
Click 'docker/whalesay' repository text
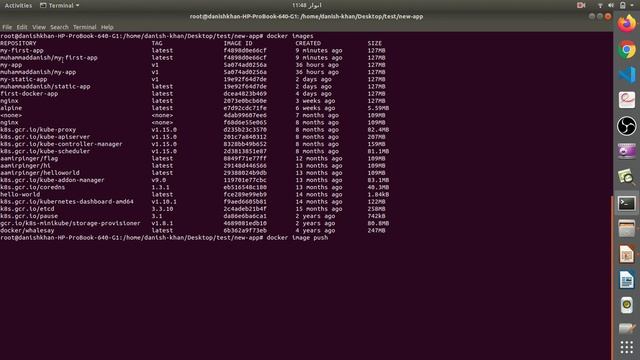tap(27, 231)
